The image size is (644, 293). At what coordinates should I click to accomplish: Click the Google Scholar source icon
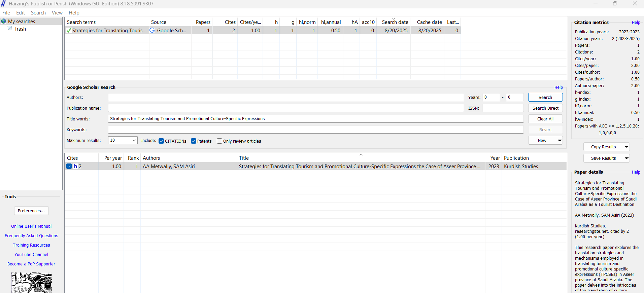tap(152, 30)
